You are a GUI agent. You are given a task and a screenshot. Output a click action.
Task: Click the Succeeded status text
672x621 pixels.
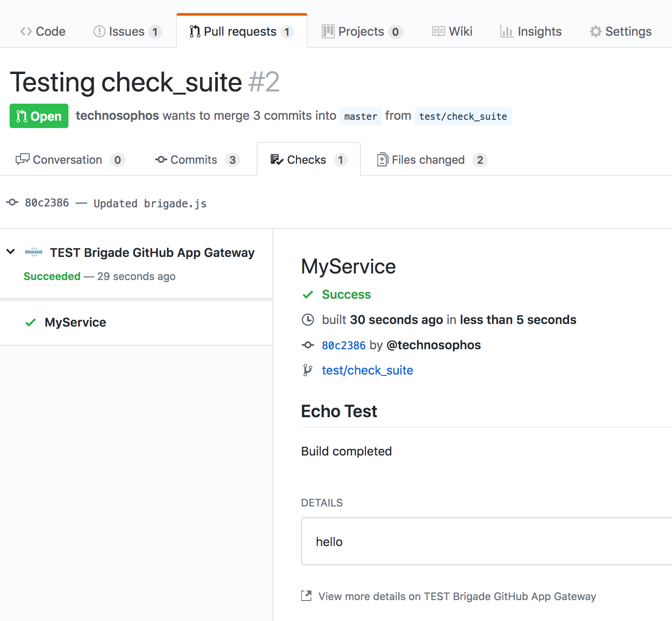52,276
